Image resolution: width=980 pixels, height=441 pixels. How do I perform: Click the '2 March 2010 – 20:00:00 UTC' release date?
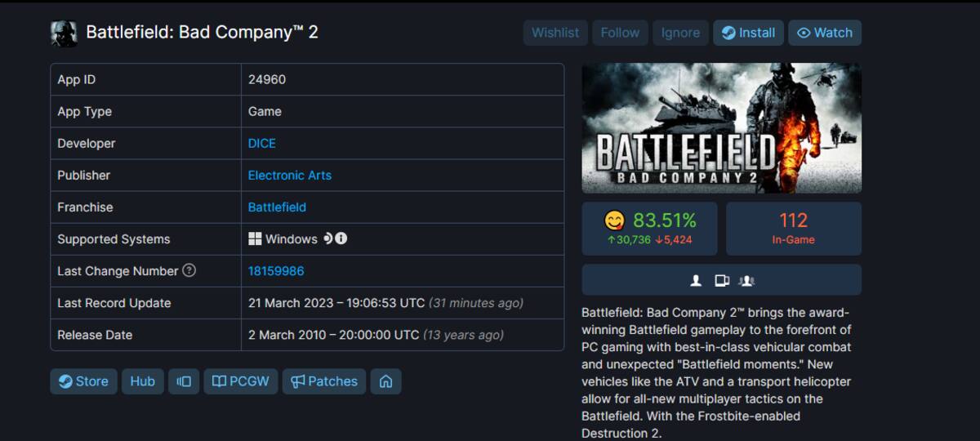(x=334, y=334)
